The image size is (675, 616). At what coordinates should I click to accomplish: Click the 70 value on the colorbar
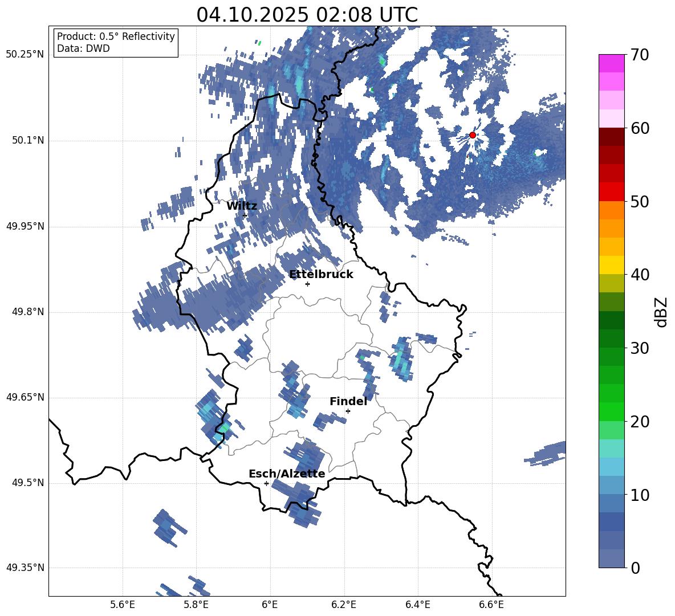(x=640, y=55)
